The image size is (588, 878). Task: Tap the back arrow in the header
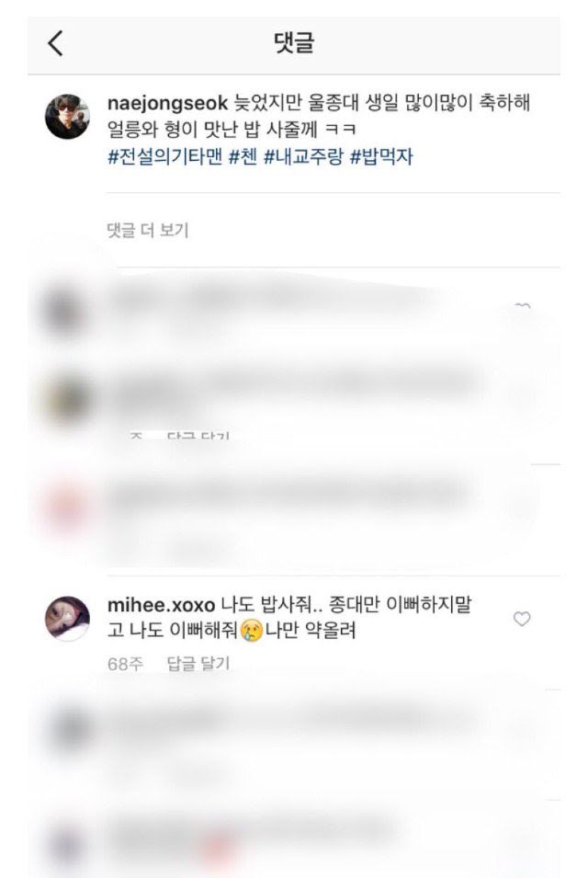[55, 43]
